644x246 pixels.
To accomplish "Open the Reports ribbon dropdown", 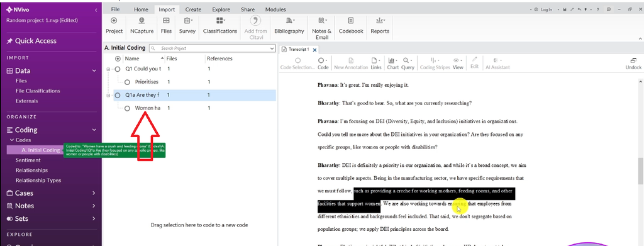I will click(379, 25).
